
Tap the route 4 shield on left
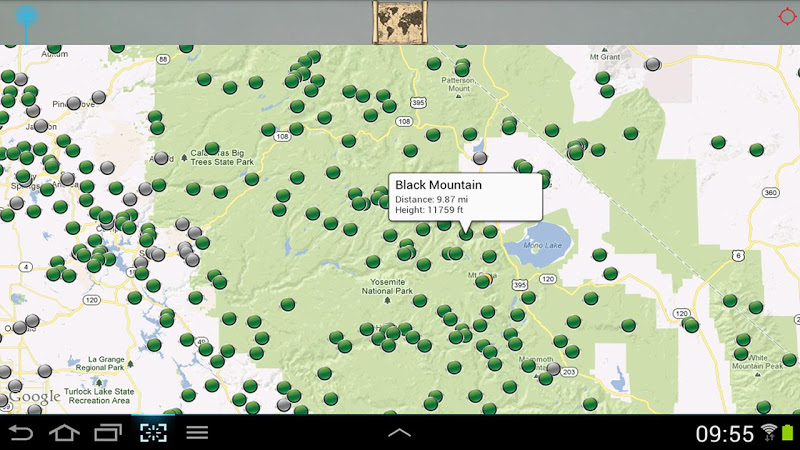click(x=26, y=267)
